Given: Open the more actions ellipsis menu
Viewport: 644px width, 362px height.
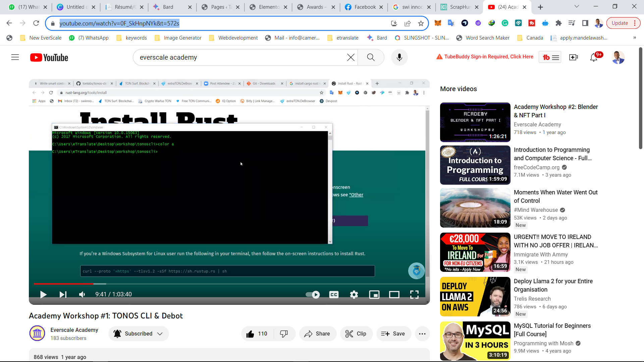Looking at the screenshot, I should pyautogui.click(x=422, y=334).
